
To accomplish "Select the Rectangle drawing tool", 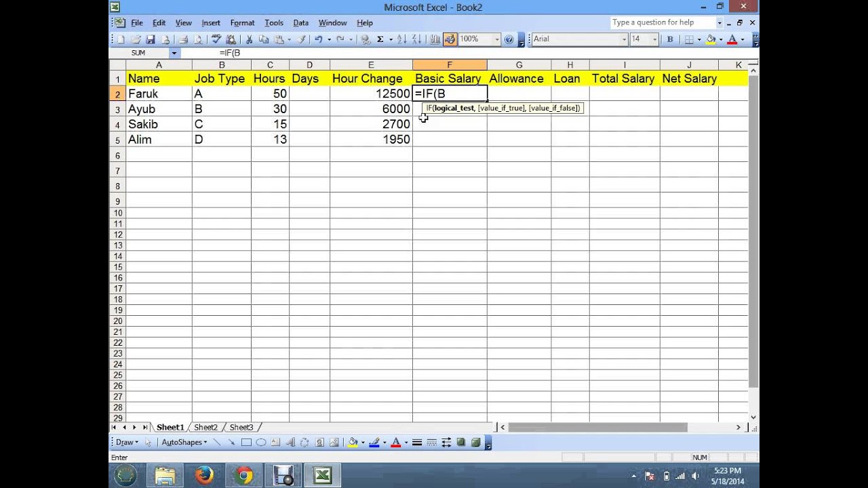I will click(246, 443).
